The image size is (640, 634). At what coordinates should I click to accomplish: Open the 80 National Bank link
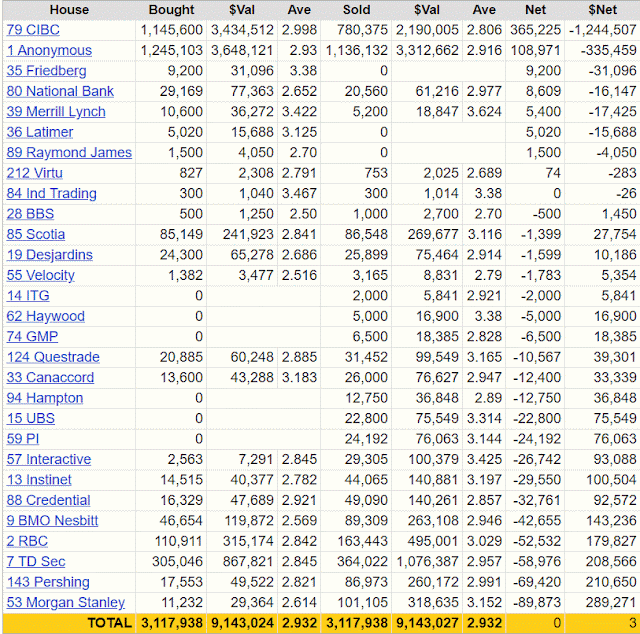tap(60, 91)
